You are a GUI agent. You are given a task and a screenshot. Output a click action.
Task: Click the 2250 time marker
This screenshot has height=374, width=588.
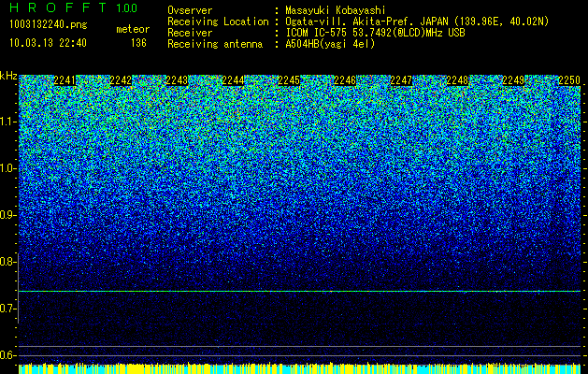pos(569,80)
